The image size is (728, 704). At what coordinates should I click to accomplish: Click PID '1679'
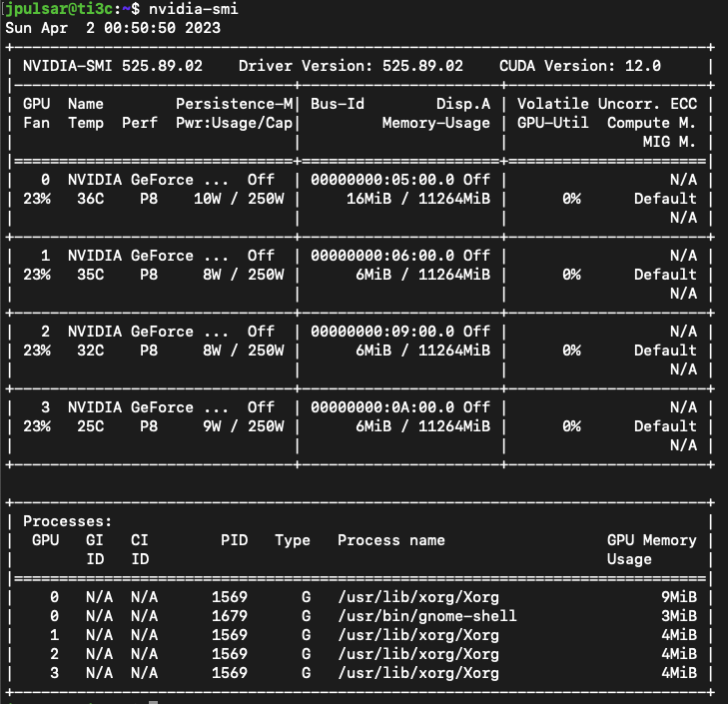coord(230,616)
